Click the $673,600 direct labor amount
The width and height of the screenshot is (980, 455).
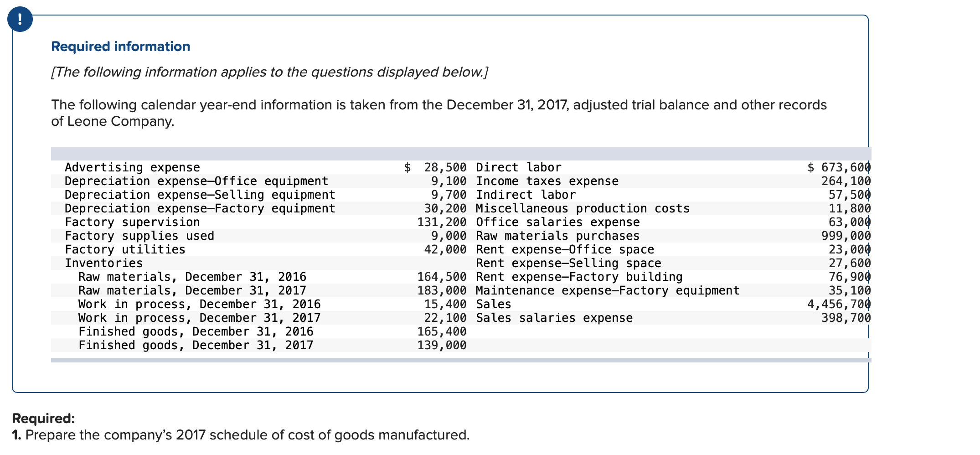point(839,167)
